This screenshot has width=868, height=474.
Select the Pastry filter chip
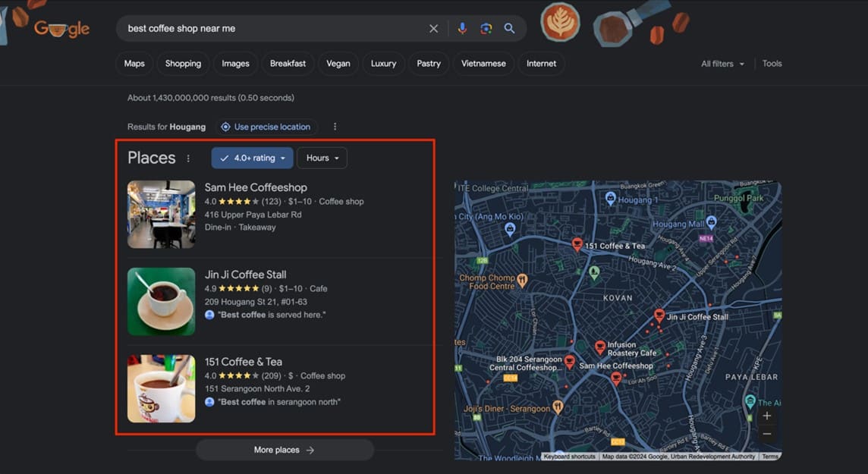click(x=429, y=64)
